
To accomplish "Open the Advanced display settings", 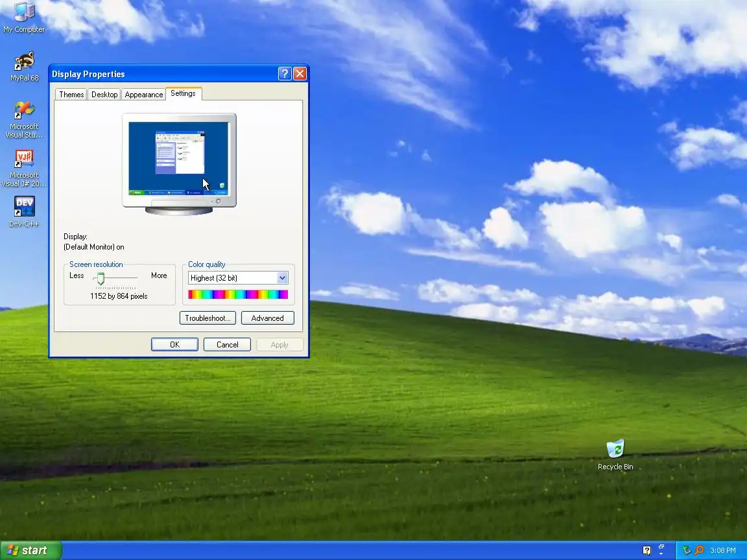I will 268,318.
